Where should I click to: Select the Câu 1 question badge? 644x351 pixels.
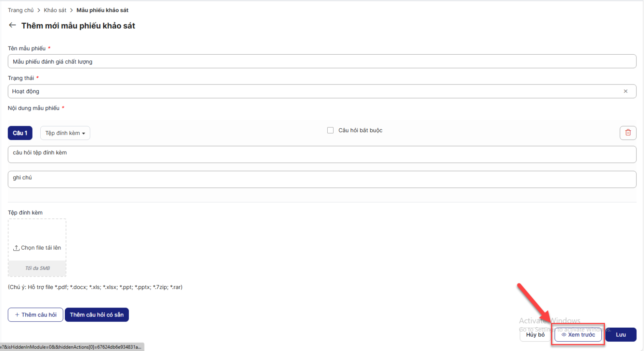click(x=20, y=133)
